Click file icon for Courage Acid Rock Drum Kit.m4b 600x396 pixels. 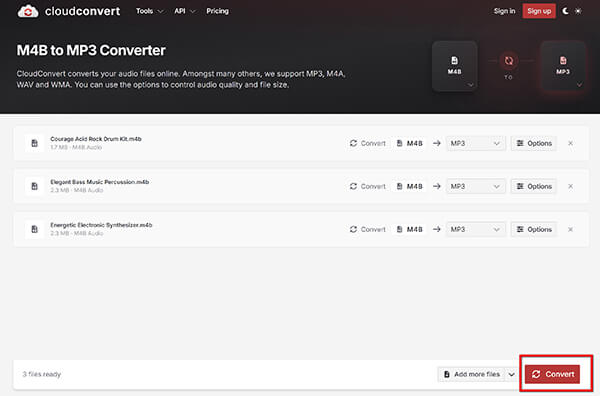[34, 143]
